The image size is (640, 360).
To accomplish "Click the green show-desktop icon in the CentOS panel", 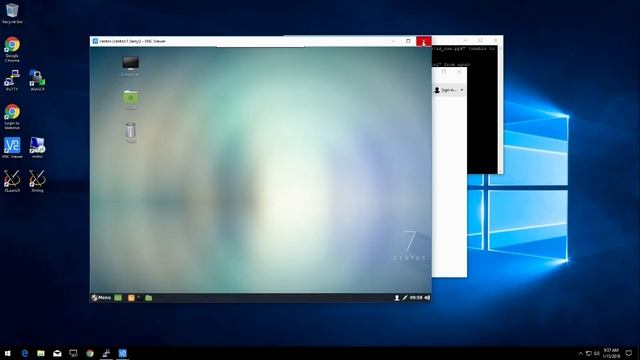I will coord(118,298).
